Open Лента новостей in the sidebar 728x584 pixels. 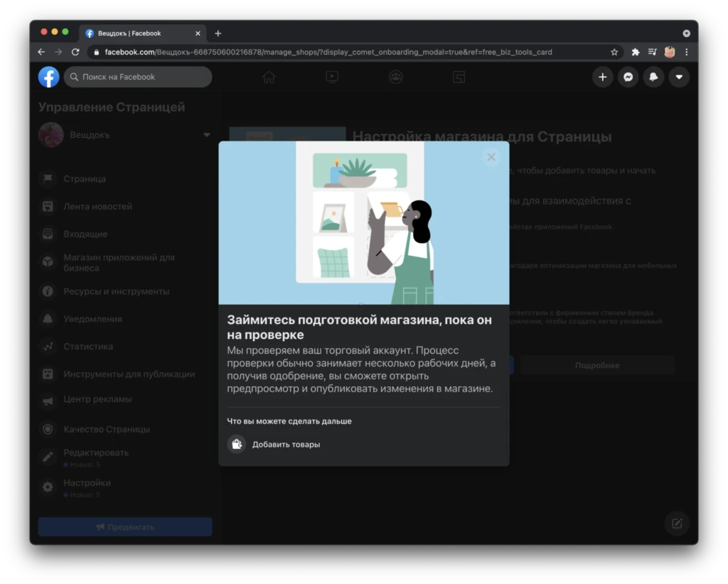(x=124, y=207)
